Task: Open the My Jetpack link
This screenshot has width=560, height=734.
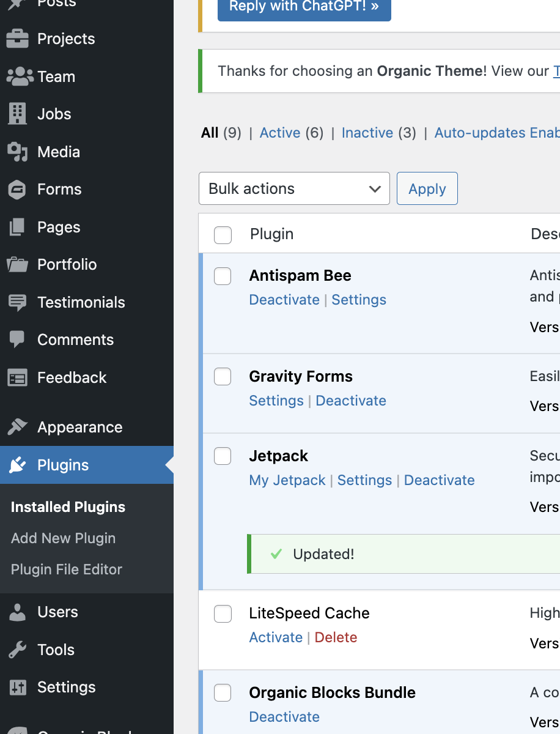Action: click(x=287, y=480)
